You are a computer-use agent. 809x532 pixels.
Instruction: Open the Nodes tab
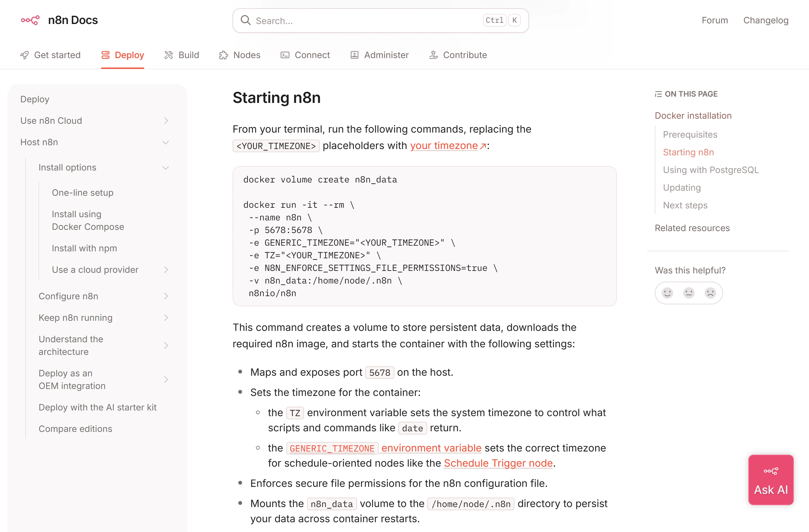point(240,55)
